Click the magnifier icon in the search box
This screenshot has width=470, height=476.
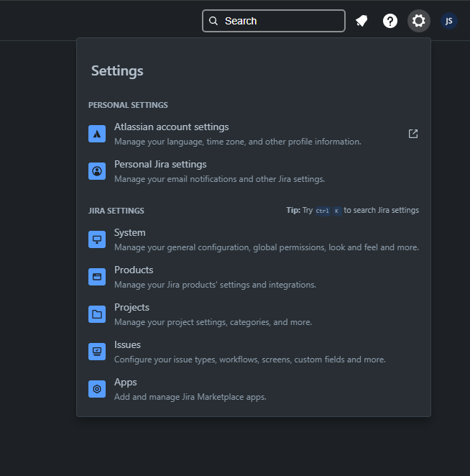click(x=213, y=21)
